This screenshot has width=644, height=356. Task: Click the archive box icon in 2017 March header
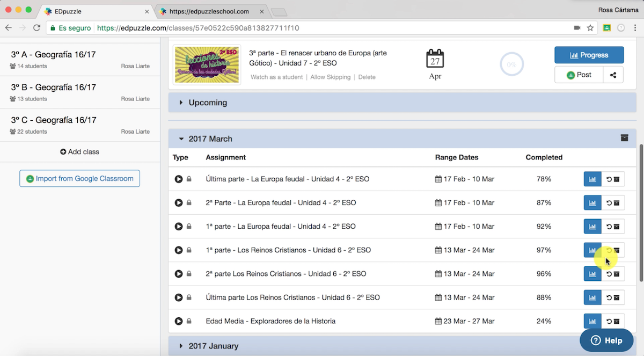coord(624,138)
